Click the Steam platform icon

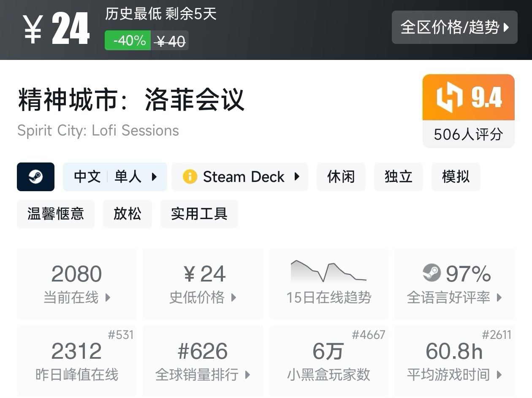pos(35,177)
